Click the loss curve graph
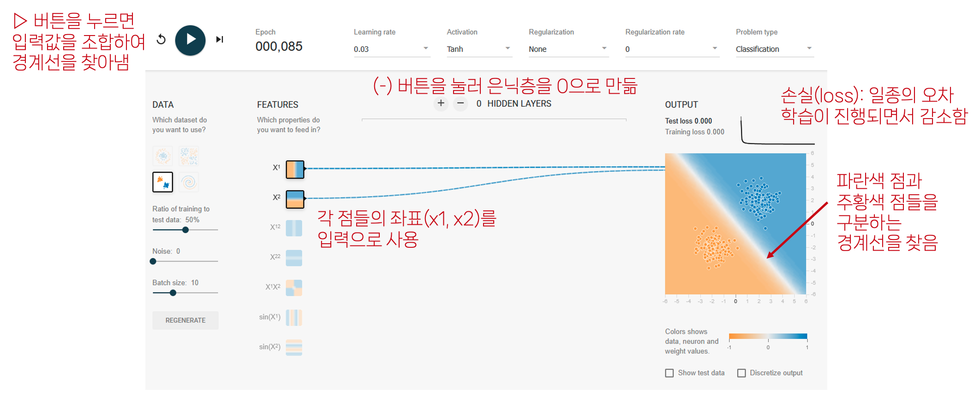The image size is (980, 407). (x=777, y=130)
